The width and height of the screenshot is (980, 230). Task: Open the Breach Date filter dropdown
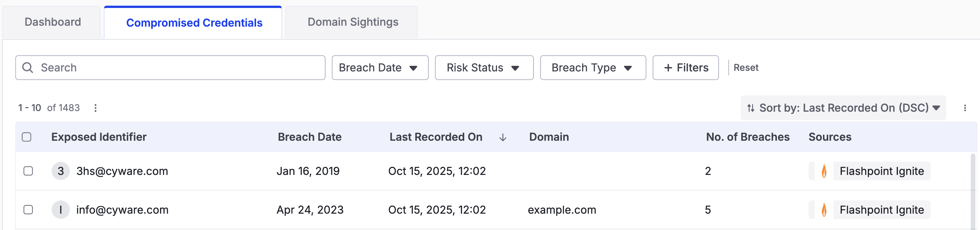(x=380, y=68)
